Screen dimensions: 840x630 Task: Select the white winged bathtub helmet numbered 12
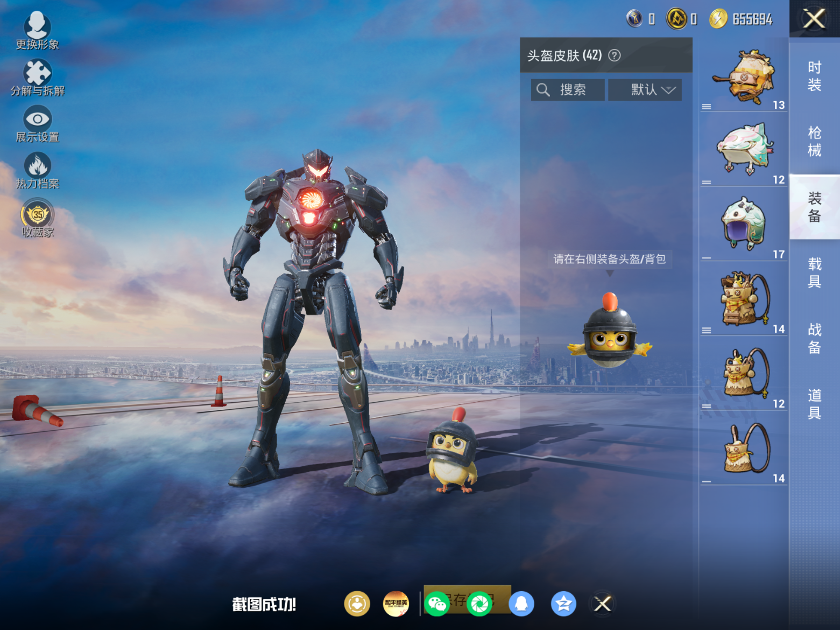(744, 151)
